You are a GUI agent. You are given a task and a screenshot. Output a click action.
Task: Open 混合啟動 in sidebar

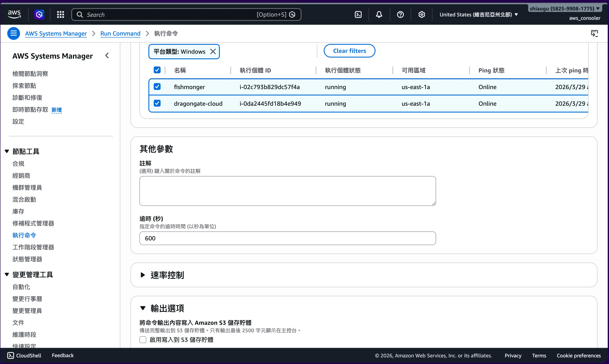pos(24,199)
